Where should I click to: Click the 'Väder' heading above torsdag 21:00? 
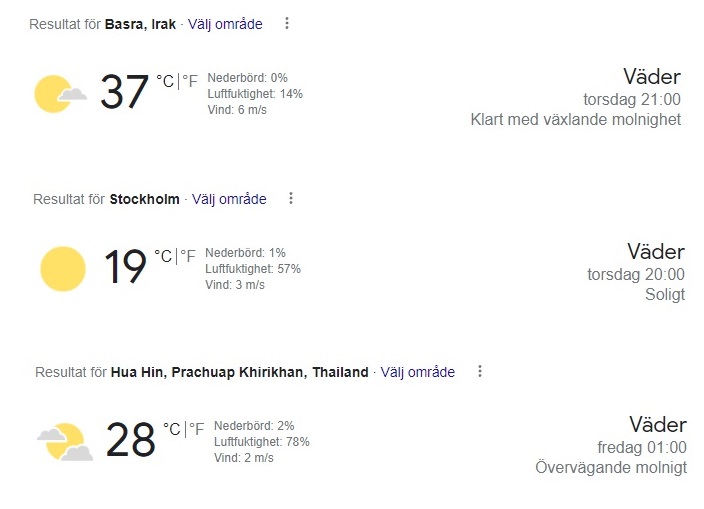(x=651, y=77)
